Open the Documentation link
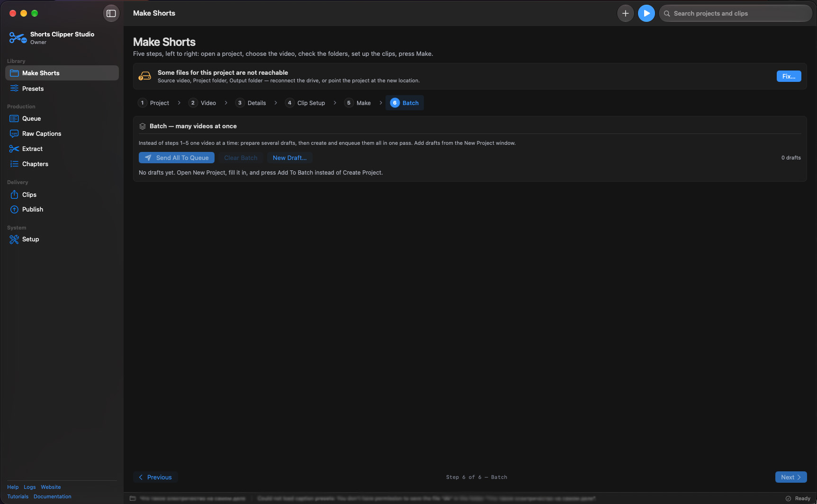Image resolution: width=817 pixels, height=504 pixels. [53, 496]
